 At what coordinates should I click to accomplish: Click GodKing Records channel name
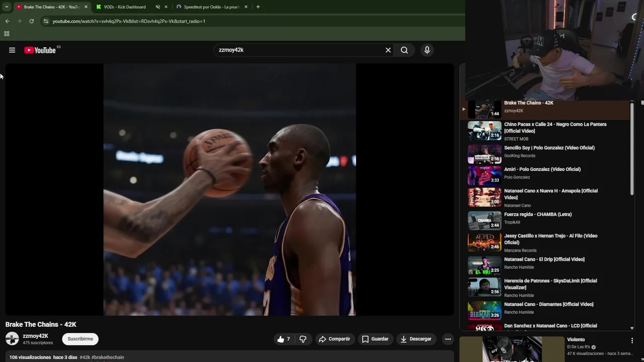coord(520,156)
